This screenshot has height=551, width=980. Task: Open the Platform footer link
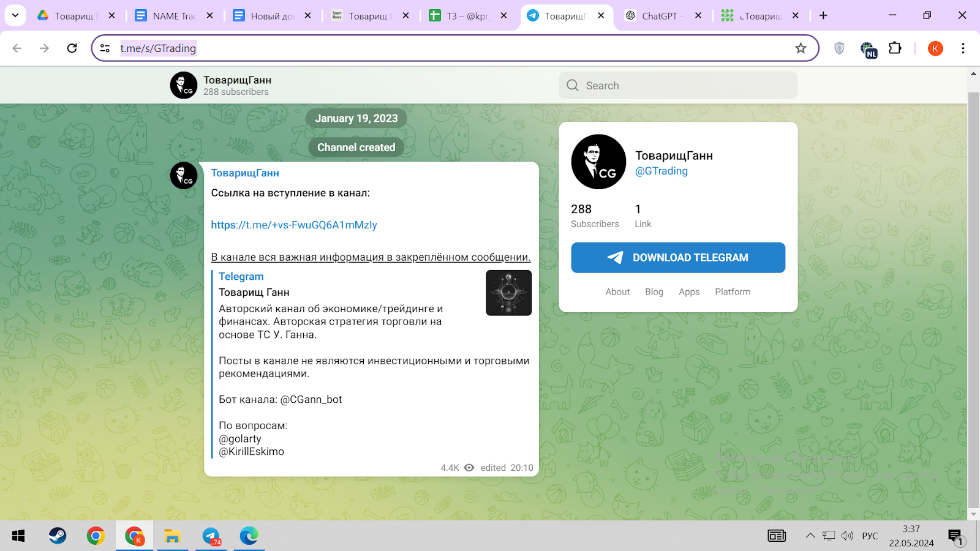click(733, 292)
